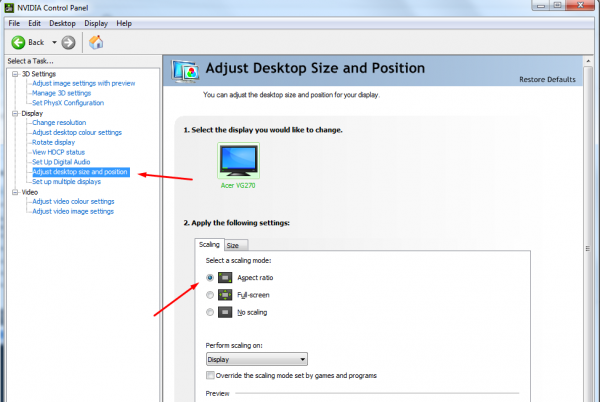The image size is (600, 402).
Task: Open the Desktop menu
Action: [x=62, y=22]
